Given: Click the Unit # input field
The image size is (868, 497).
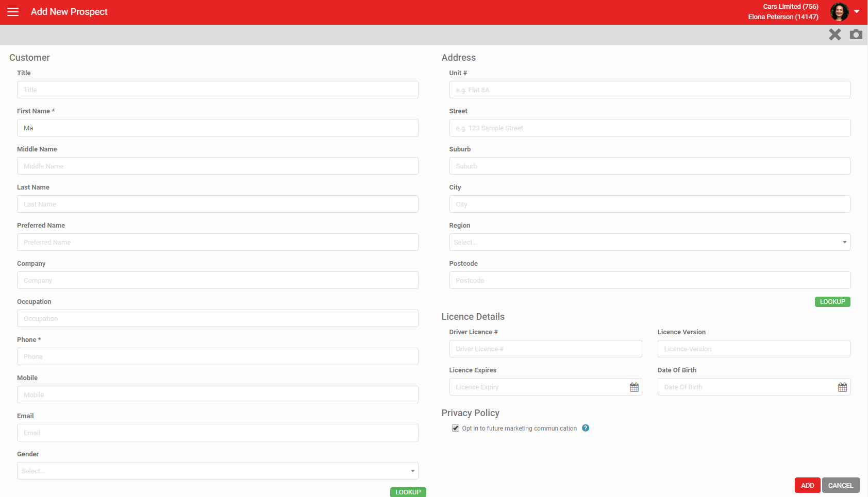Looking at the screenshot, I should tap(649, 90).
